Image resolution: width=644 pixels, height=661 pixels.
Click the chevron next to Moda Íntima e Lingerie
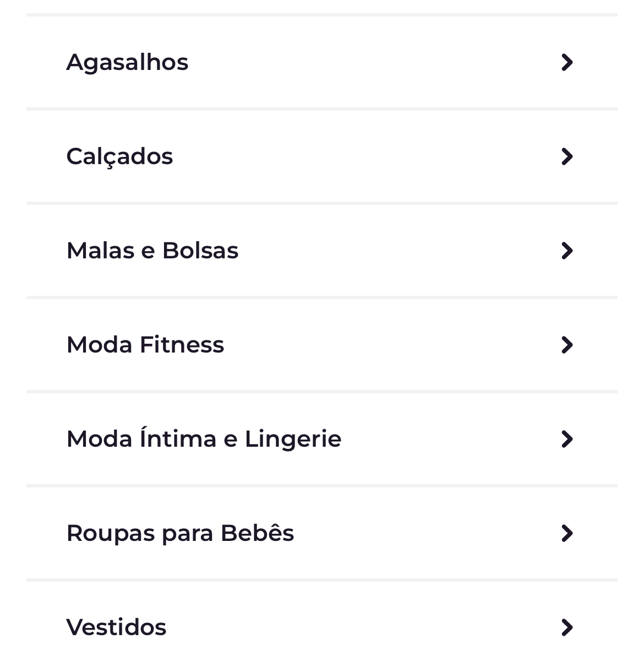click(567, 439)
